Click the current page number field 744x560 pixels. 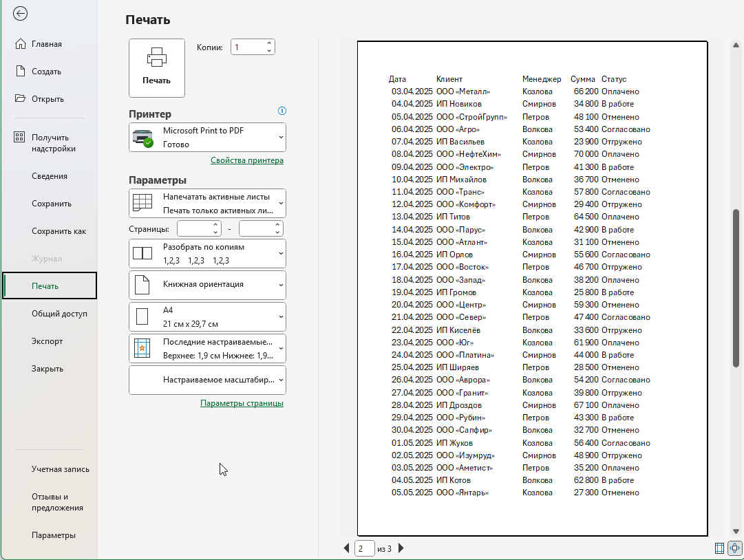click(x=364, y=548)
